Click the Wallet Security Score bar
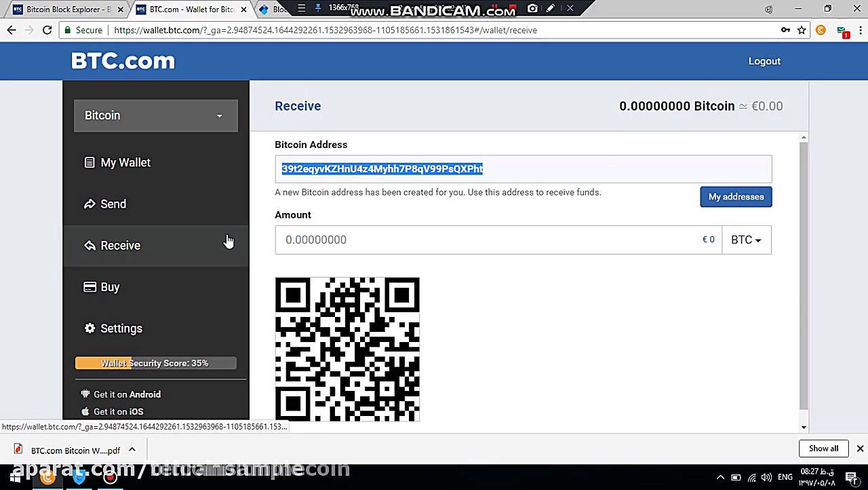Image resolution: width=868 pixels, height=490 pixels. tap(156, 363)
